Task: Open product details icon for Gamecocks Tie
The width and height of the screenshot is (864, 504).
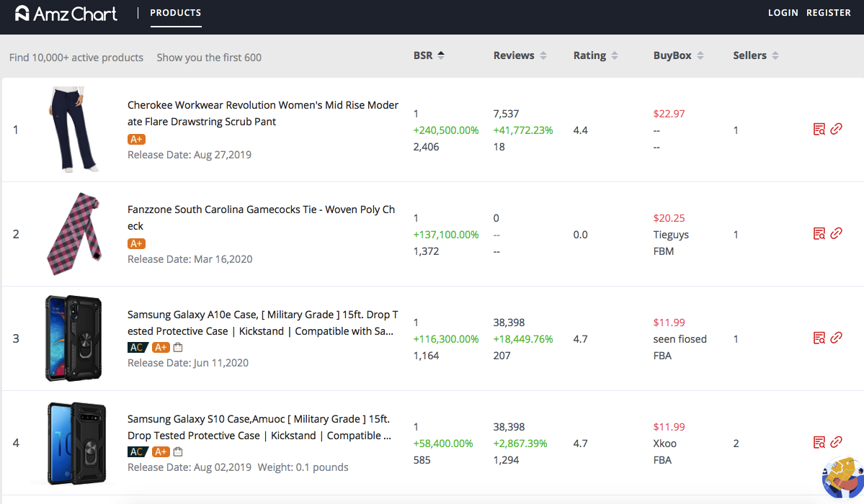Action: coord(819,234)
